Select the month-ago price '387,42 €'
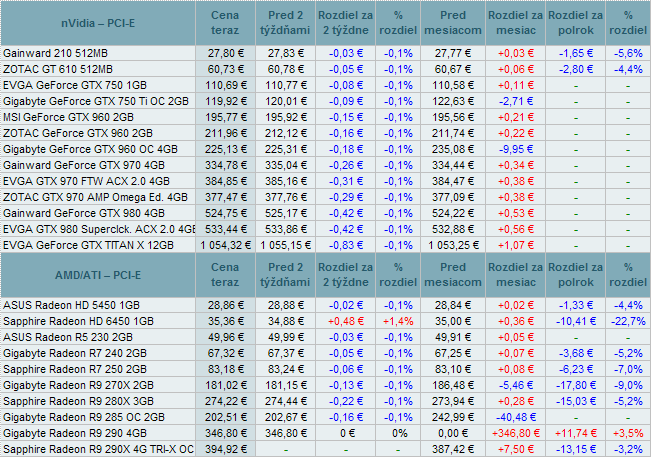 point(453,449)
